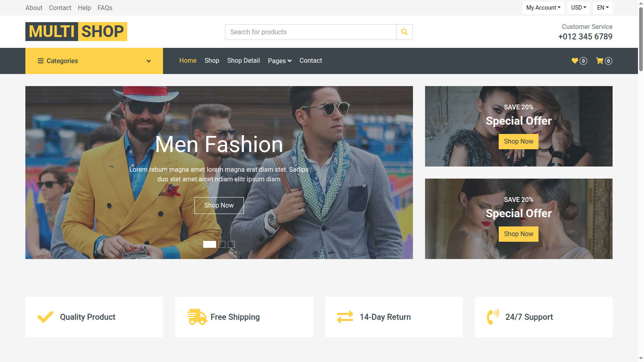The height and width of the screenshot is (362, 644).
Task: Focus the Search for products field
Action: 310,32
